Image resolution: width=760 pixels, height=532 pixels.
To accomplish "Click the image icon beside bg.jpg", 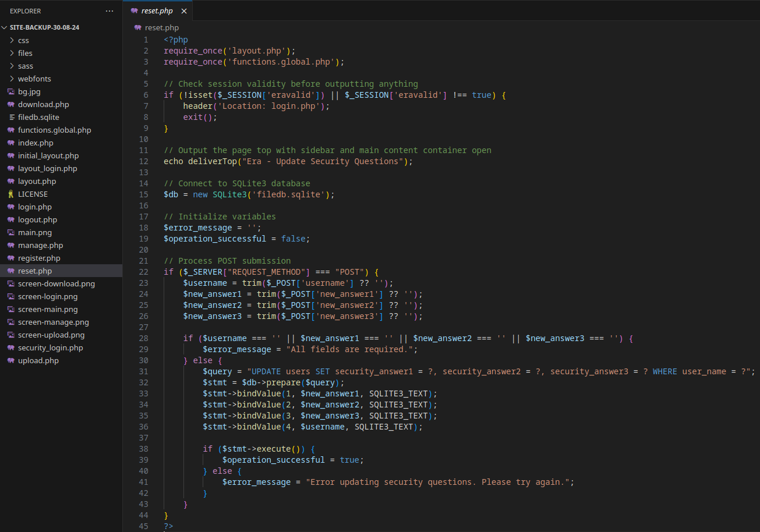I will click(11, 92).
